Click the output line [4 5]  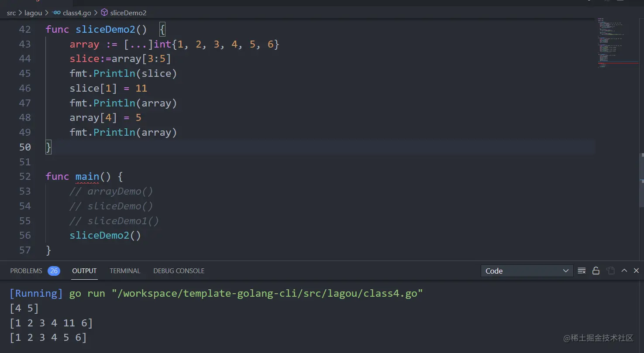[24, 308]
